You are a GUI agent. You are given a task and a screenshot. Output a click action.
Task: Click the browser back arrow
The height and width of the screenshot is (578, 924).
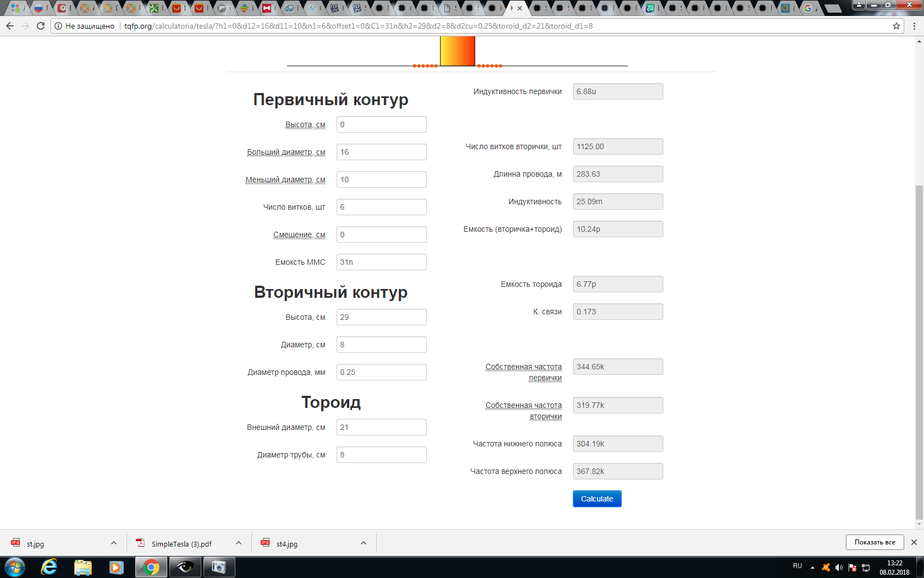point(10,26)
